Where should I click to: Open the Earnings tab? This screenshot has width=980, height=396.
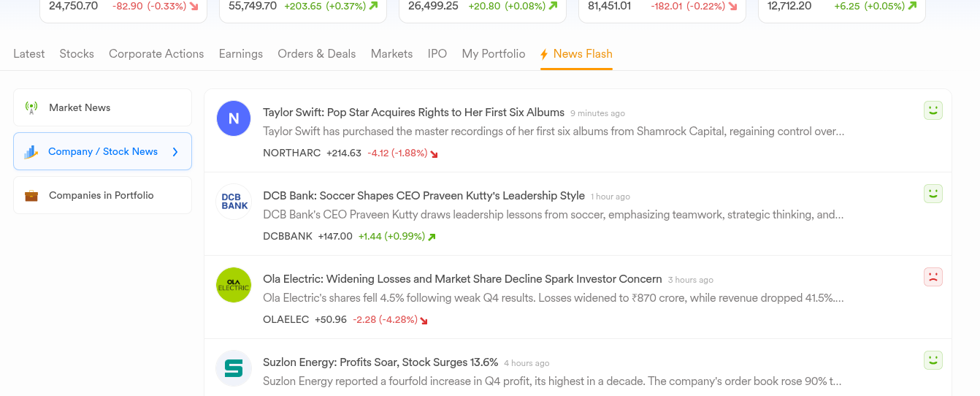click(x=241, y=54)
